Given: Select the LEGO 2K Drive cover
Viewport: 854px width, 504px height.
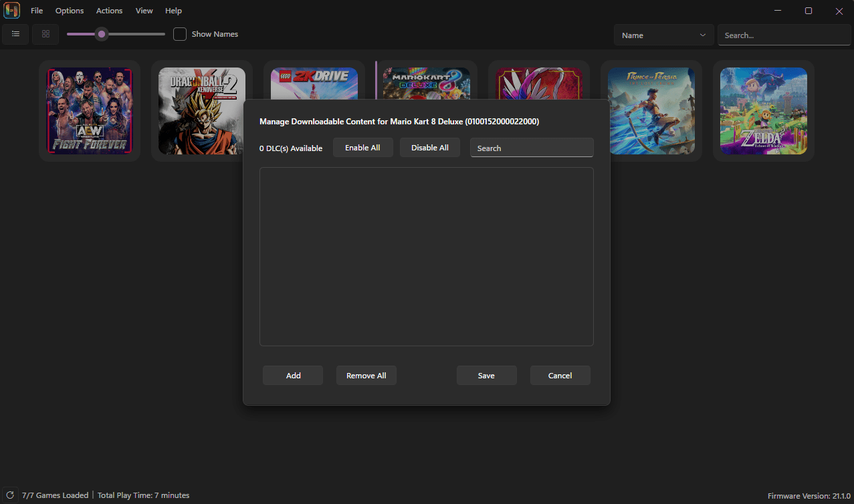Looking at the screenshot, I should pyautogui.click(x=314, y=83).
